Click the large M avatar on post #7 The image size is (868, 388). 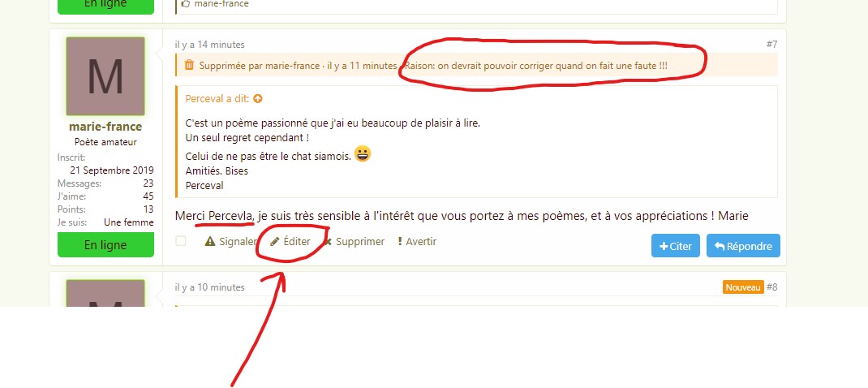[105, 76]
